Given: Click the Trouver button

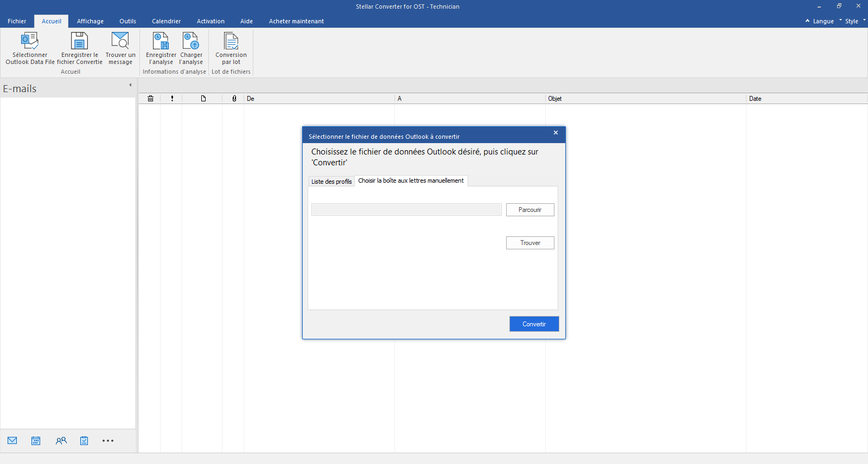Looking at the screenshot, I should pyautogui.click(x=530, y=243).
